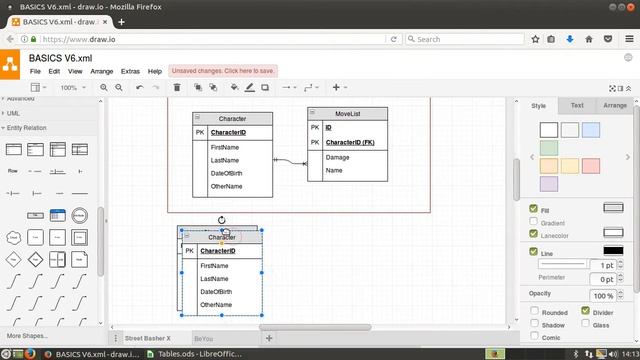640x360 pixels.
Task: Apply the light green color swatch
Action: [549, 148]
